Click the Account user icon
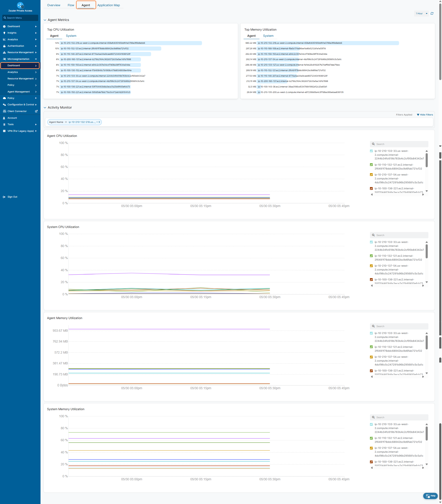 [4, 118]
